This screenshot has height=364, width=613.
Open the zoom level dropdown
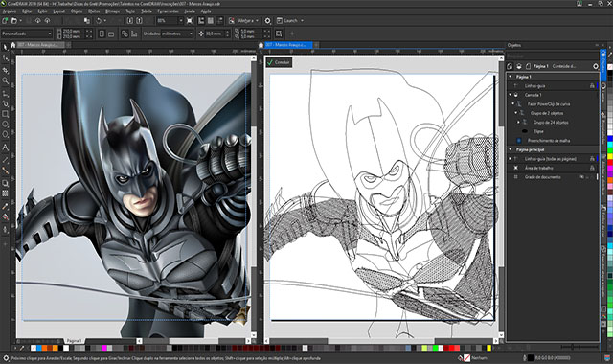(x=181, y=20)
